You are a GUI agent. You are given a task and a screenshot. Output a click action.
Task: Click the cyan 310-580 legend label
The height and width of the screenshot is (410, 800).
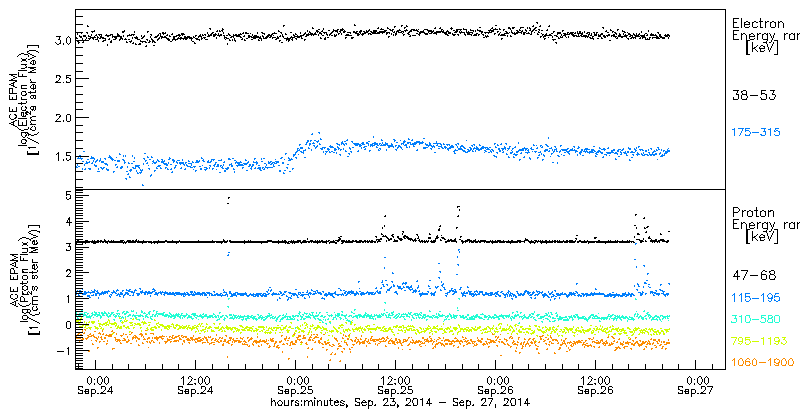point(757,319)
